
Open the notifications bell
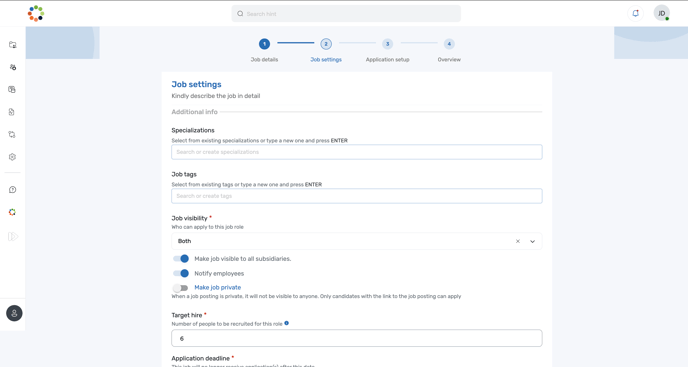click(635, 13)
